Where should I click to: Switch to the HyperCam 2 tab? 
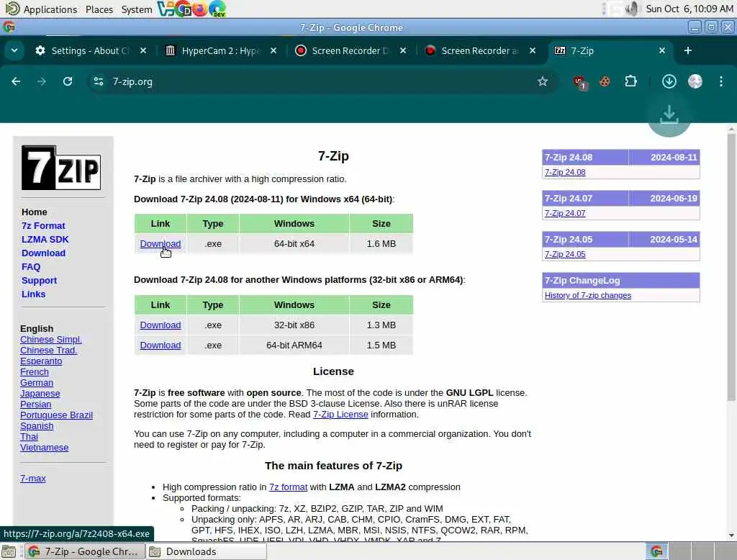[220, 50]
